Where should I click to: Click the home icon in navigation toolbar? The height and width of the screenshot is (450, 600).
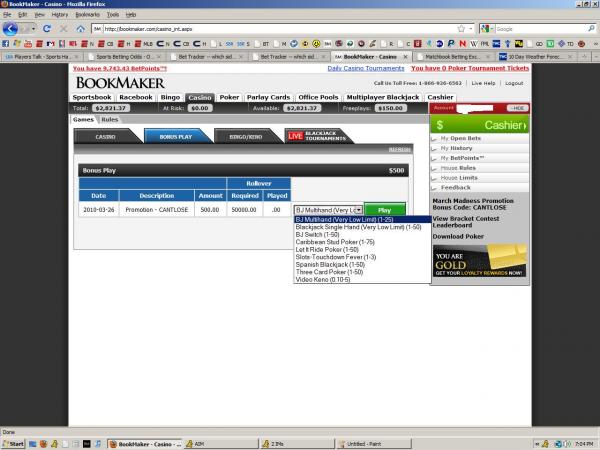82,29
